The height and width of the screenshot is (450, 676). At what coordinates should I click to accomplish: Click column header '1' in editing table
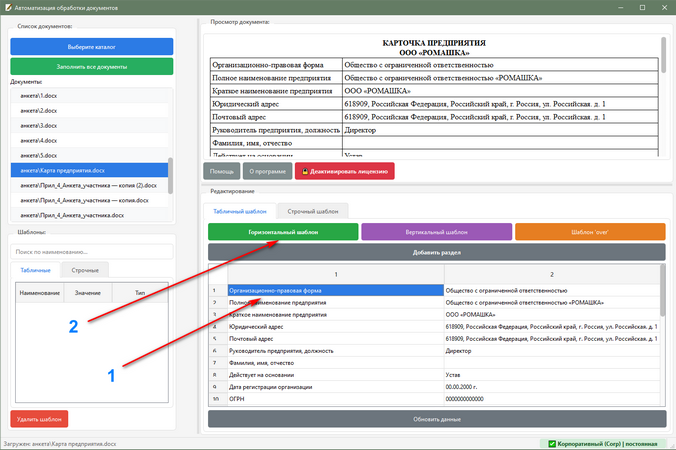tap(336, 274)
